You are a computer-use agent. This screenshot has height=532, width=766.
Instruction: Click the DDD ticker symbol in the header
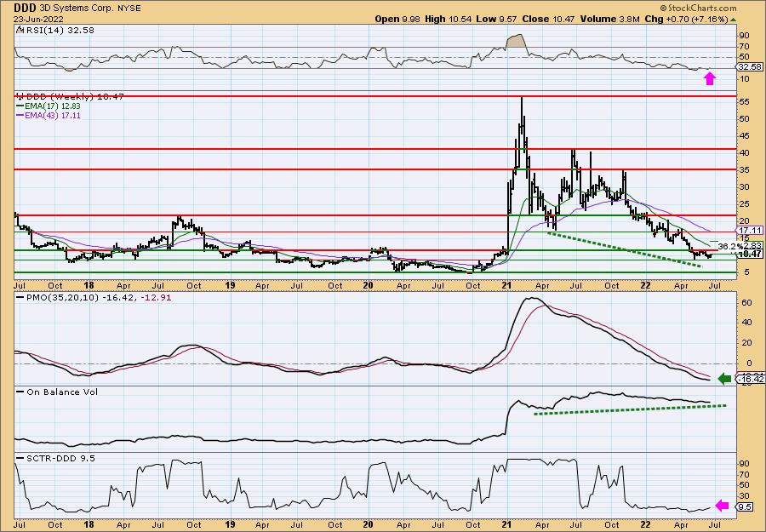coord(25,8)
